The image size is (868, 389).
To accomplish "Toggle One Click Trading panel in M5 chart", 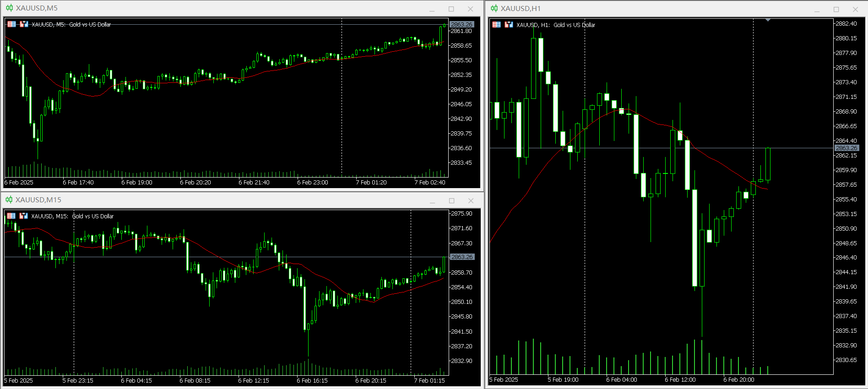I will coord(24,24).
